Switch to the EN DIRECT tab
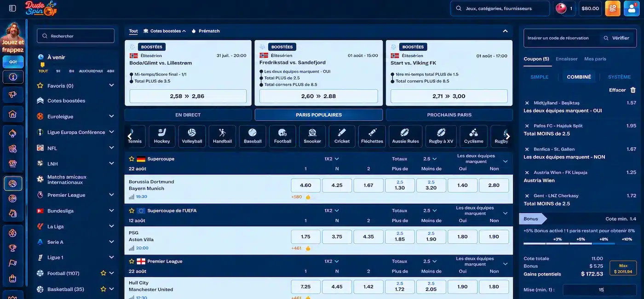The height and width of the screenshot is (299, 644). tap(188, 115)
